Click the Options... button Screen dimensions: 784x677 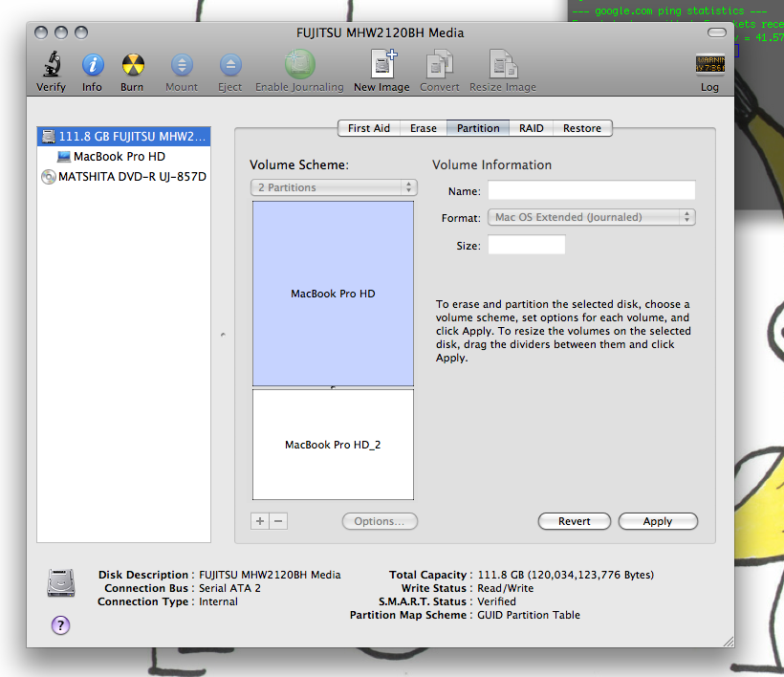point(380,521)
